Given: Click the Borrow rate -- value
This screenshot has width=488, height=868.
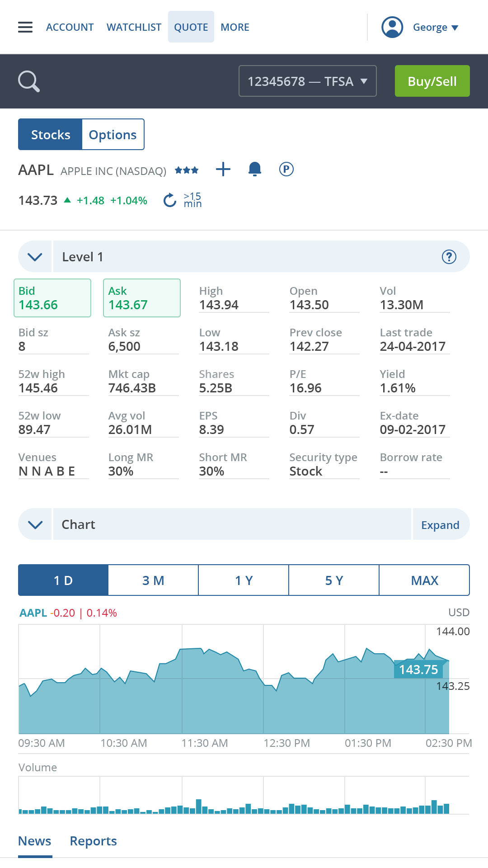Looking at the screenshot, I should (384, 471).
